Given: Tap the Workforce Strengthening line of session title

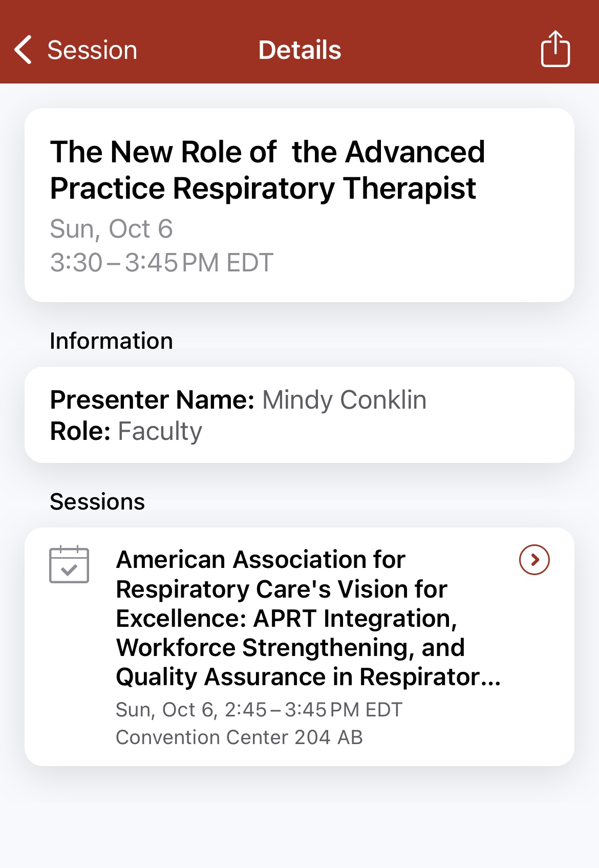Looking at the screenshot, I should 290,648.
